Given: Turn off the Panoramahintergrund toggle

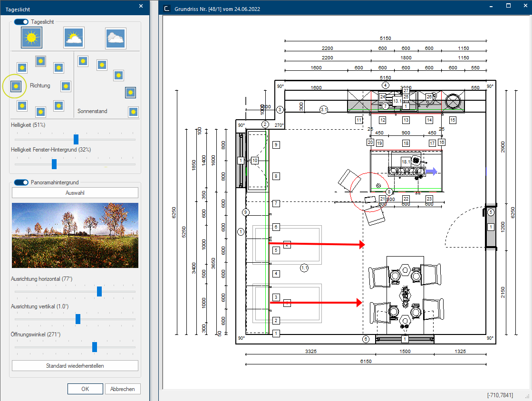Looking at the screenshot, I should [21, 182].
